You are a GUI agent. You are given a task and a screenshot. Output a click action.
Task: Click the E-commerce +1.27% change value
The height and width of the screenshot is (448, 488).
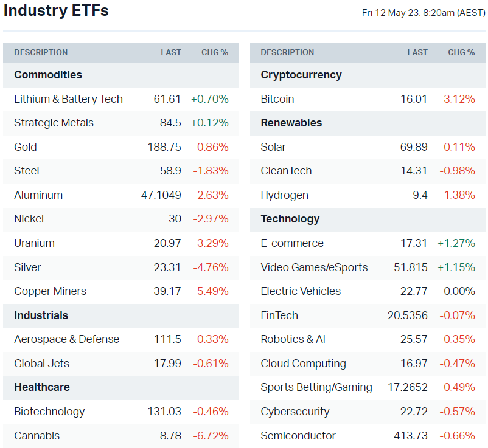[x=456, y=243]
